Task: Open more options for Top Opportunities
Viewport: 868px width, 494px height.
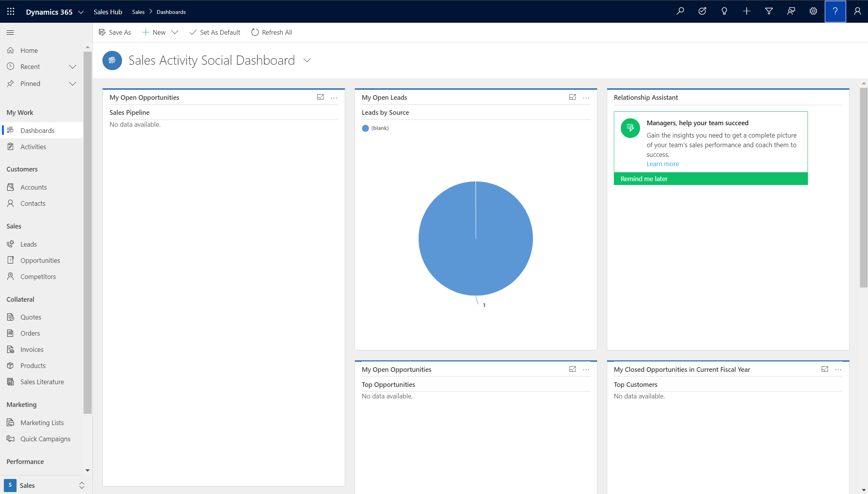Action: [586, 370]
